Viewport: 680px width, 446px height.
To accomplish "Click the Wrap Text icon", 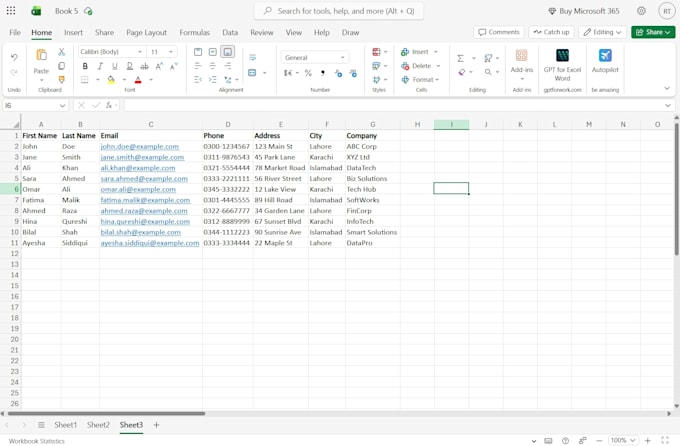I will 252,57.
